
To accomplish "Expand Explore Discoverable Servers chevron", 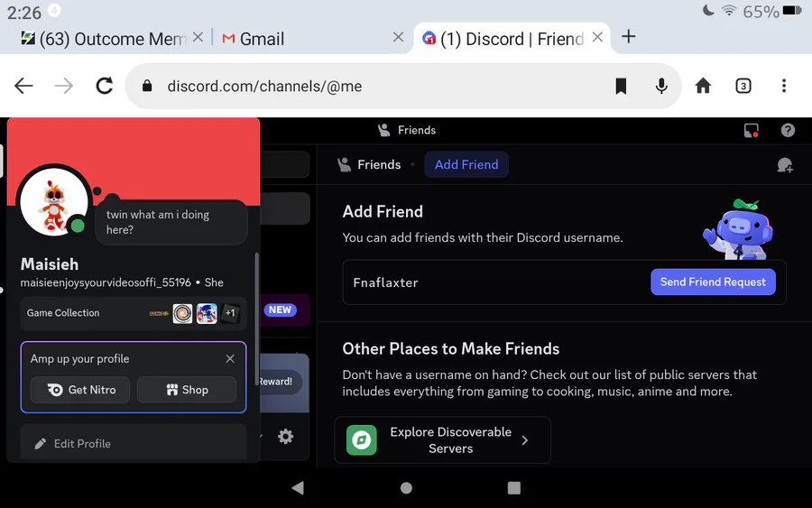I will pos(525,440).
